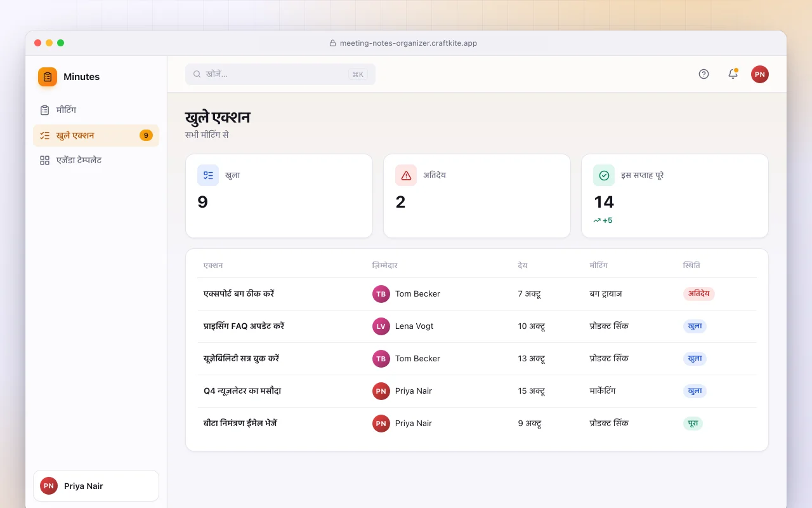Click Tom Becker's avatar in यूज़ेबिलिटी सत्र row

coord(381,359)
